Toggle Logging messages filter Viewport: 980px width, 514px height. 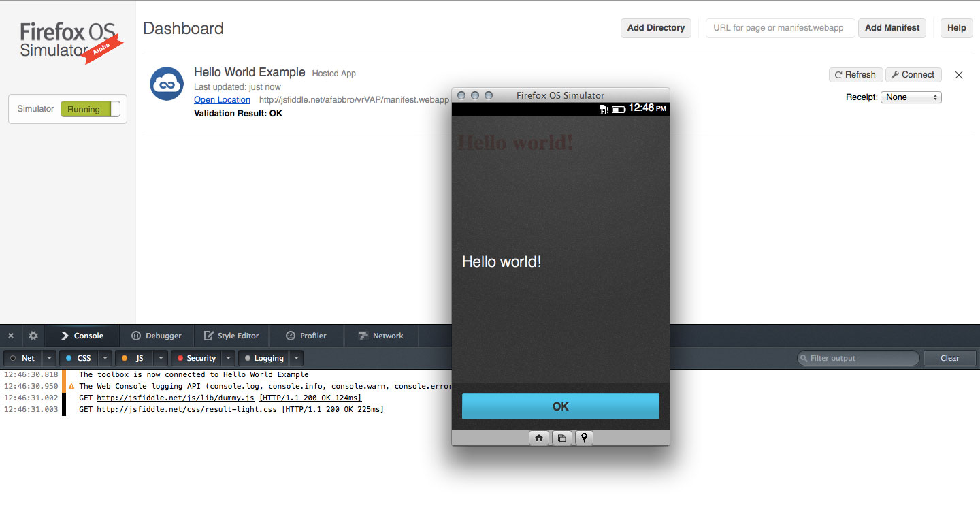264,358
